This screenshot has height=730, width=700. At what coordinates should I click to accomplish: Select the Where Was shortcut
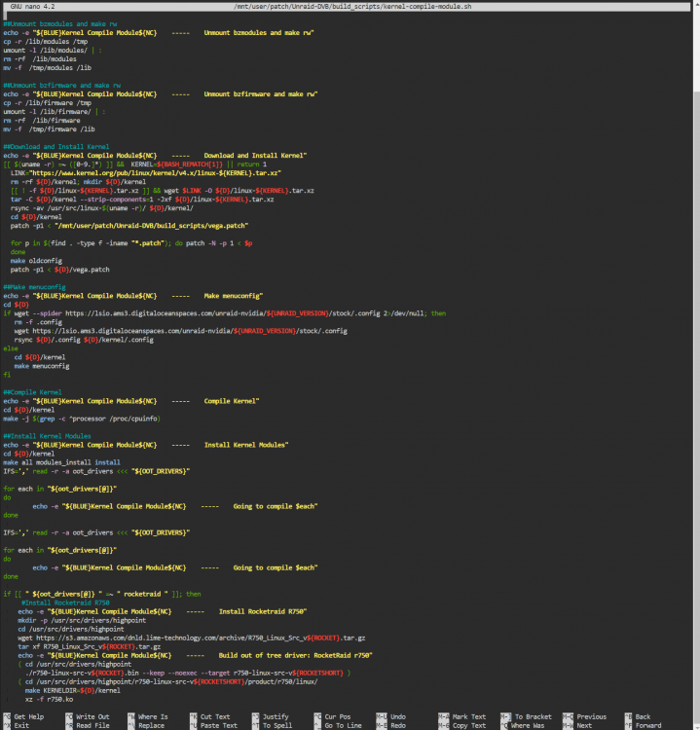[523, 726]
